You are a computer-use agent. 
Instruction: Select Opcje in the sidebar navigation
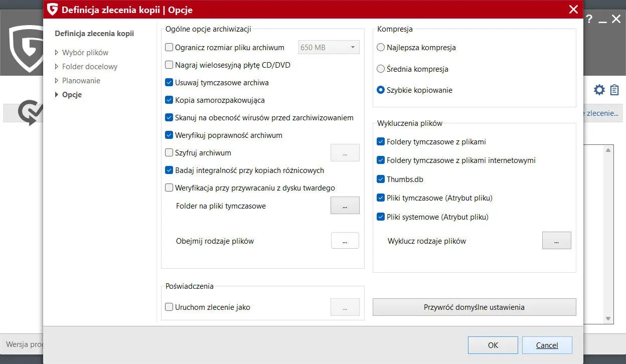72,94
